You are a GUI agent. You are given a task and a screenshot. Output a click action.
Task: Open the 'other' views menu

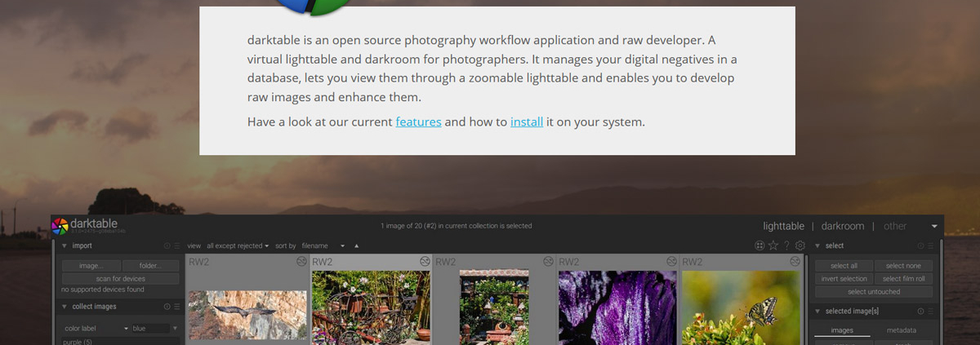895,226
